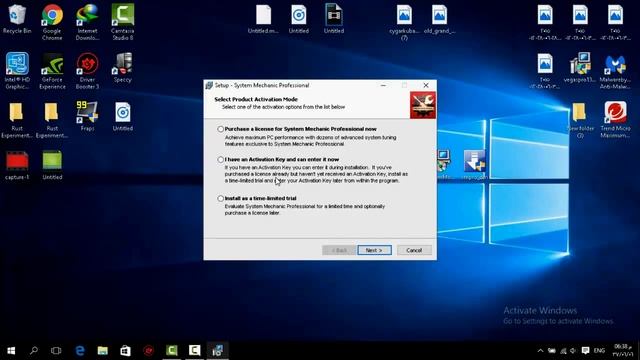Show hidden system tray icons
The width and height of the screenshot is (640, 360).
coord(540,351)
